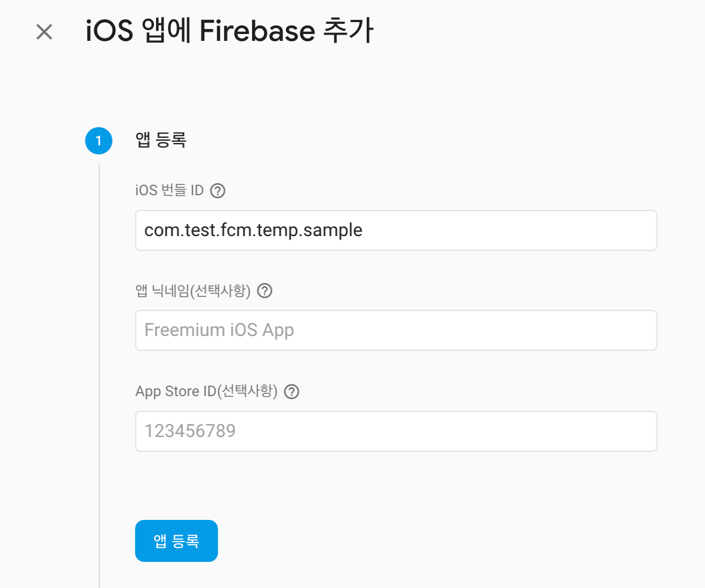Click the App Store ID(선택사항) label
The image size is (705, 588).
207,392
